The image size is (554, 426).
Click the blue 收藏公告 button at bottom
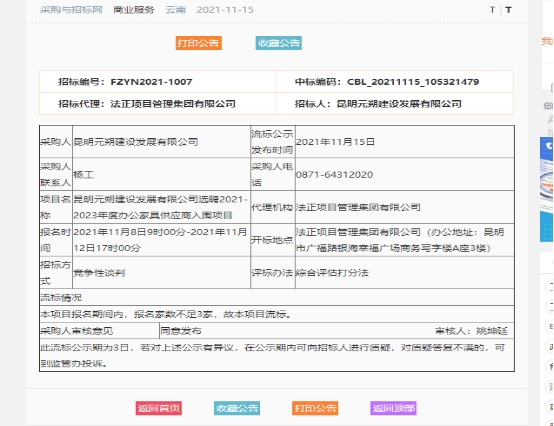coord(237,408)
